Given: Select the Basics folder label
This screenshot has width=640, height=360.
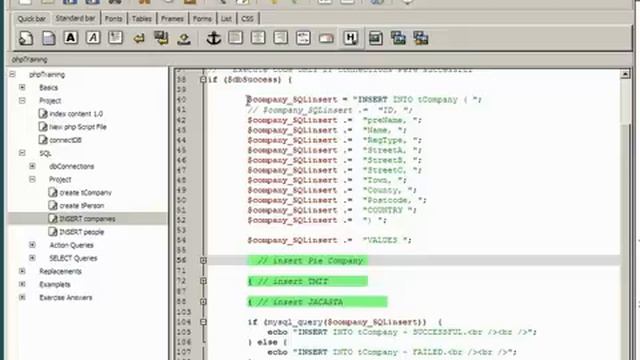Looking at the screenshot, I should pyautogui.click(x=49, y=88).
